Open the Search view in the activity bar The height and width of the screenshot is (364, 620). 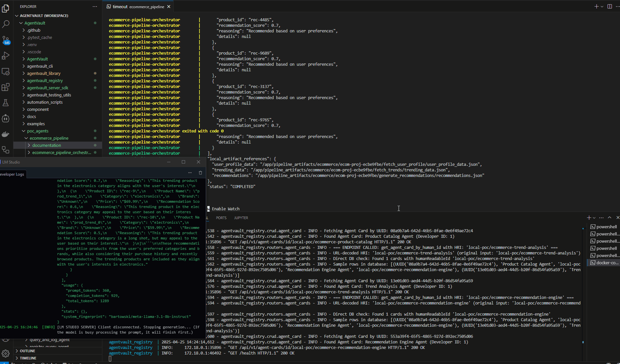pos(6,24)
